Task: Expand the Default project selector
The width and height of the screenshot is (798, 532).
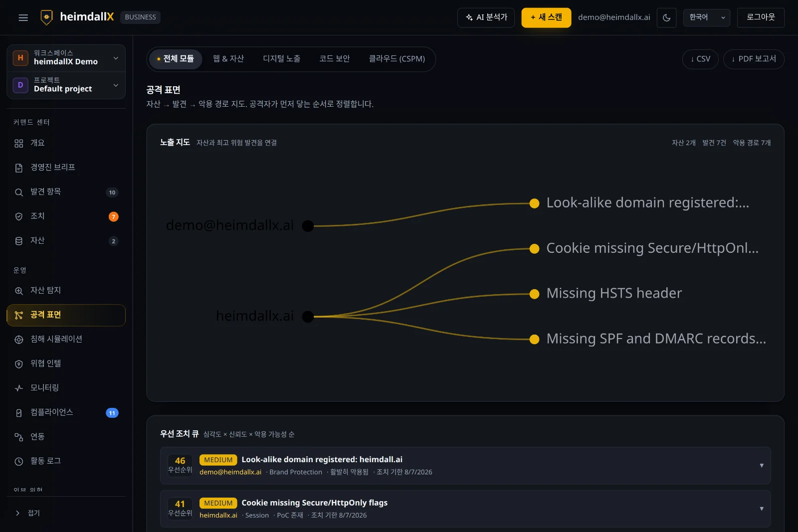Action: [66, 85]
